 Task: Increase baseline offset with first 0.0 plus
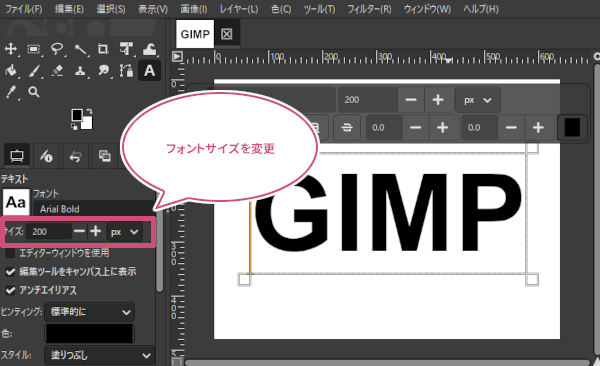click(443, 127)
